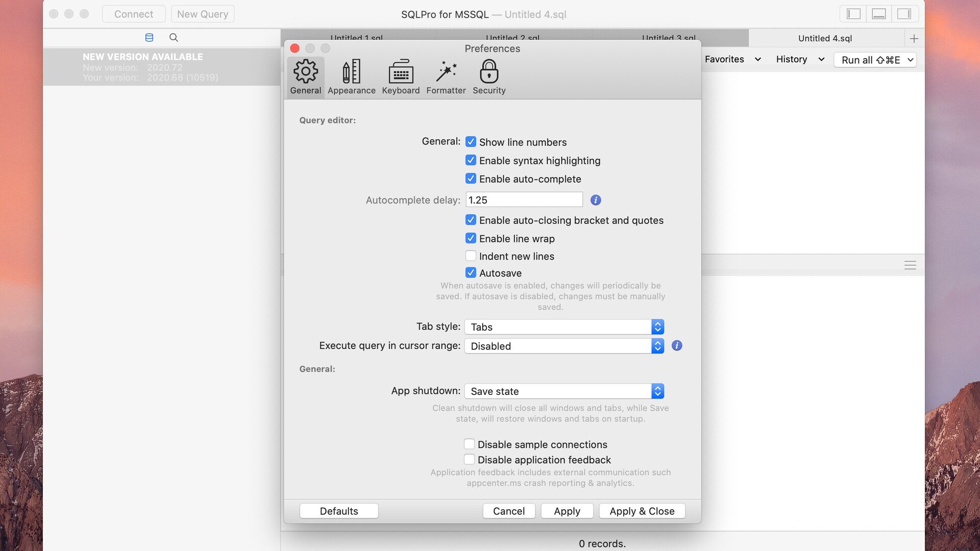Open the Keyboard preferences pane
This screenshot has width=980, height=551.
click(x=401, y=78)
